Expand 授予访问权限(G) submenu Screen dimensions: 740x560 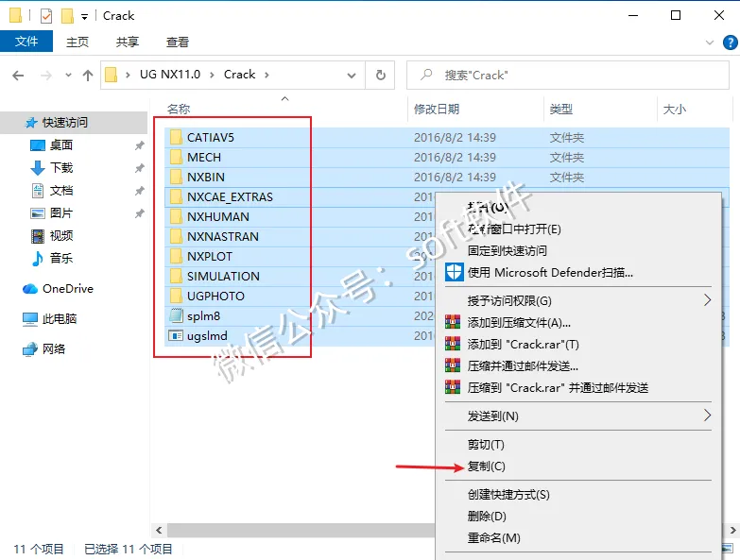[578, 300]
